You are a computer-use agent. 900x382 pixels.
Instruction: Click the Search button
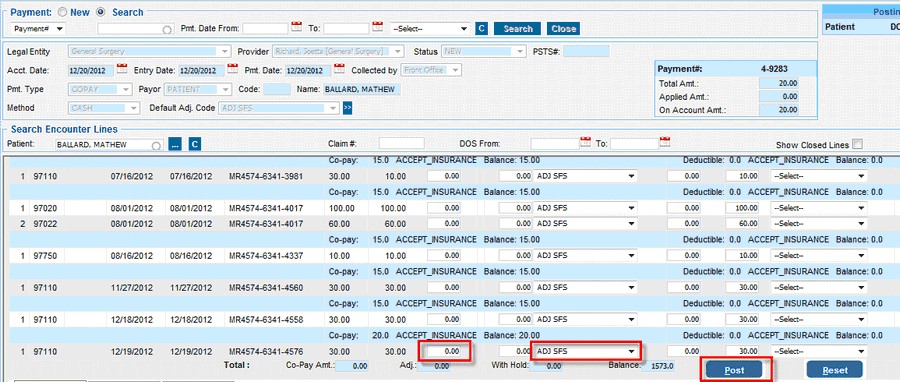[517, 28]
